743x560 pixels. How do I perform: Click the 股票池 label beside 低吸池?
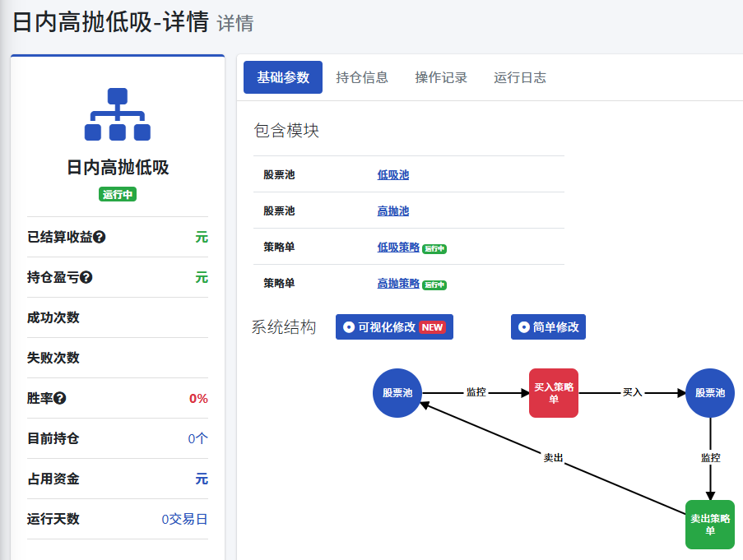click(x=279, y=174)
